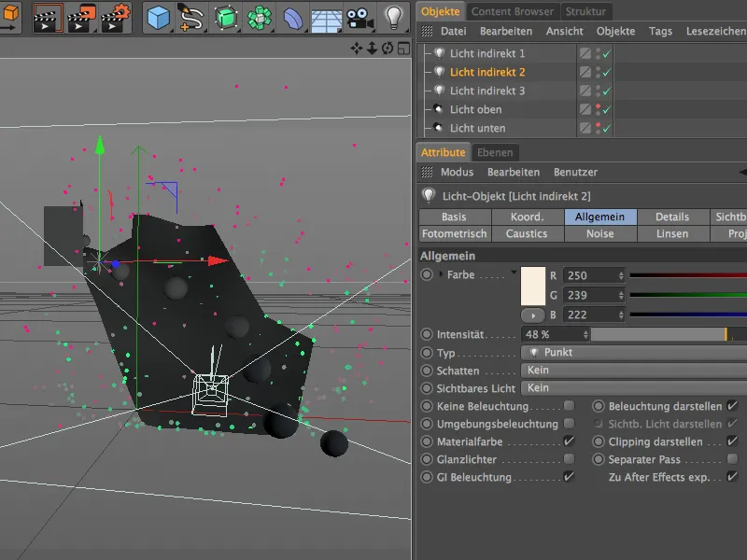The image size is (747, 560).
Task: Open the Caustics tab button
Action: point(527,234)
